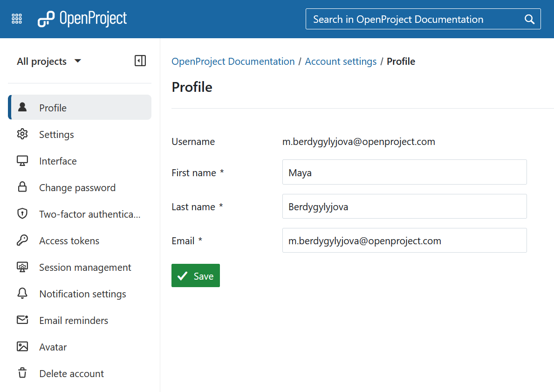Open the Profile menu item

coord(80,108)
